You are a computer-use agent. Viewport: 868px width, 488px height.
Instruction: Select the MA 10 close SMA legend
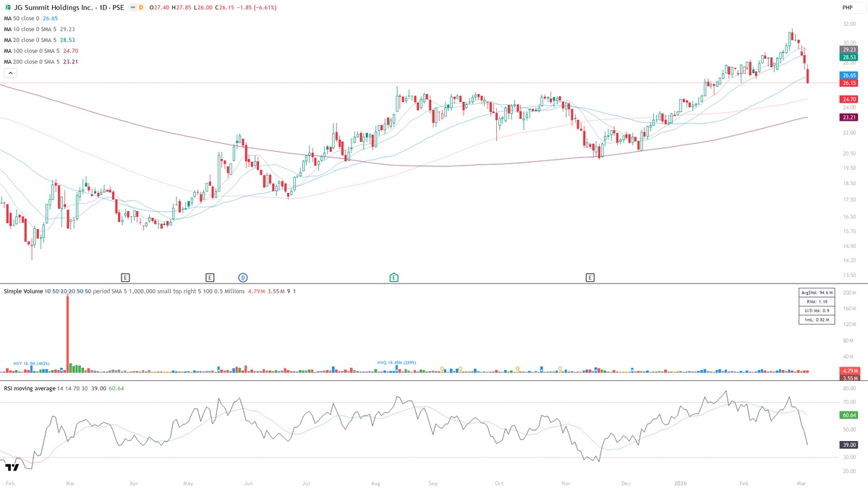39,29
